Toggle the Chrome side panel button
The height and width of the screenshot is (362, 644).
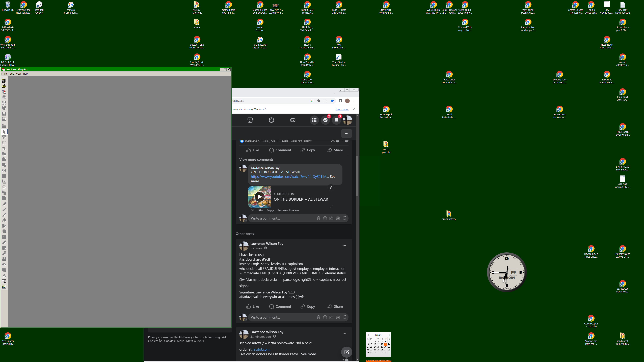[x=340, y=101]
